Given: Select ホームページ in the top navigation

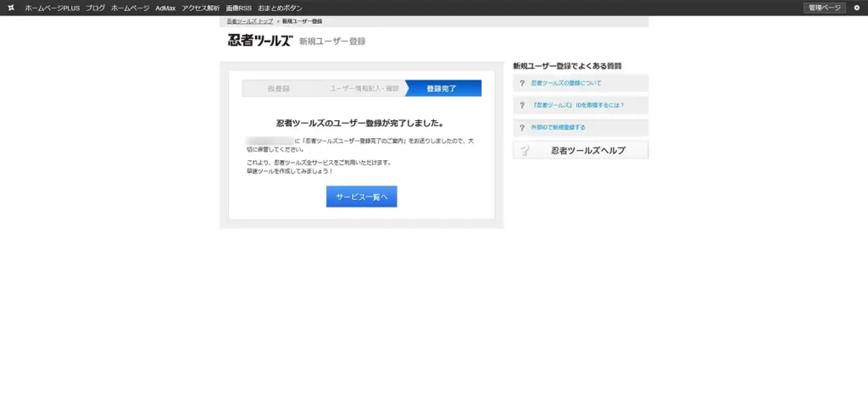Looking at the screenshot, I should click(x=130, y=8).
